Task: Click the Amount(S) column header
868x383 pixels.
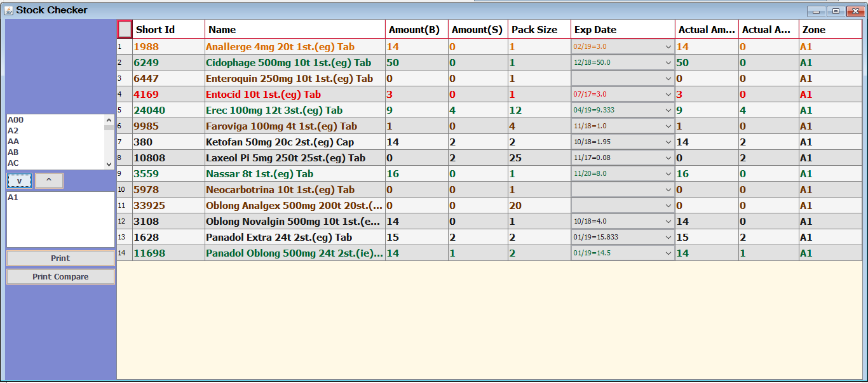Action: [x=478, y=29]
